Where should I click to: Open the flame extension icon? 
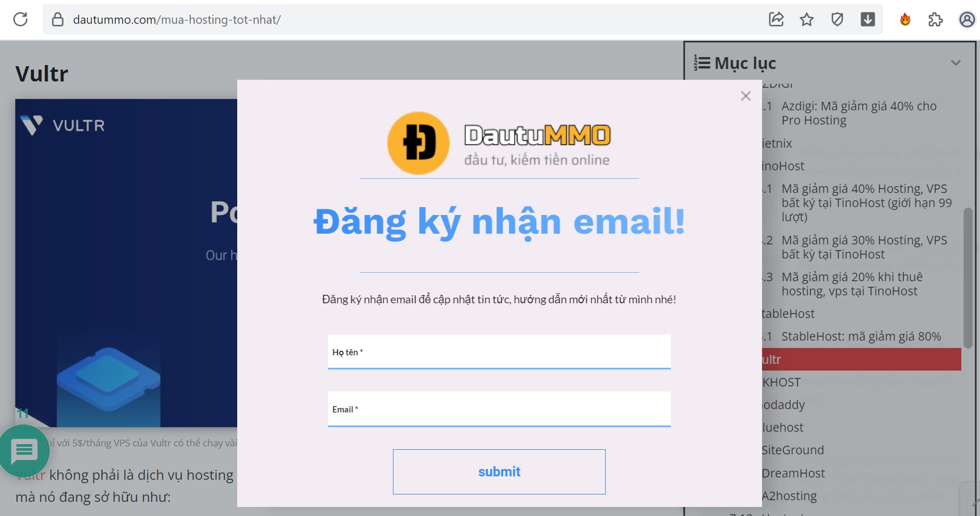(905, 20)
